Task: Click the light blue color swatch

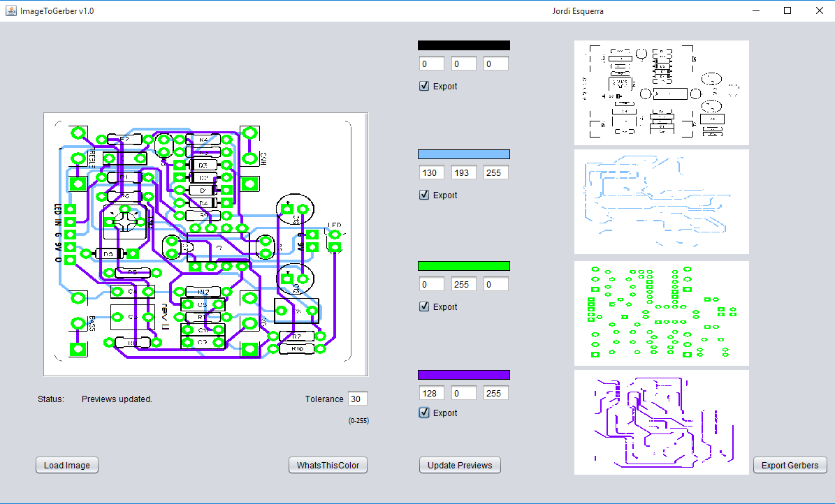Action: 463,154
